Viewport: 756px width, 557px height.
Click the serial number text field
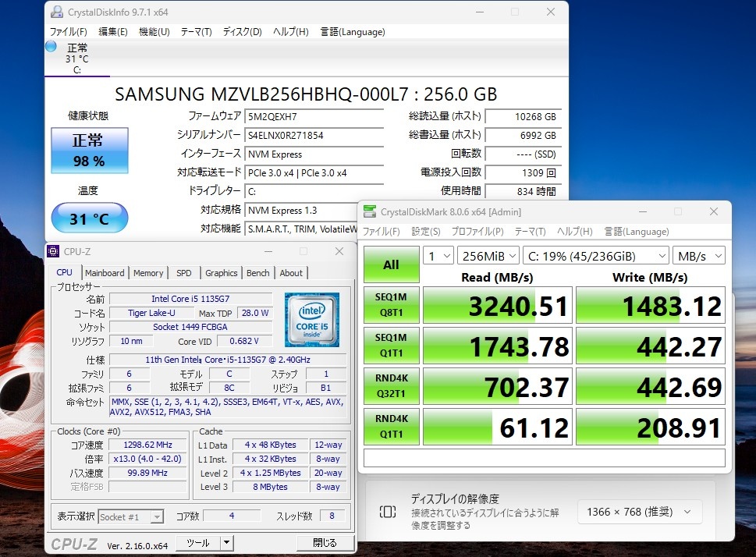314,135
